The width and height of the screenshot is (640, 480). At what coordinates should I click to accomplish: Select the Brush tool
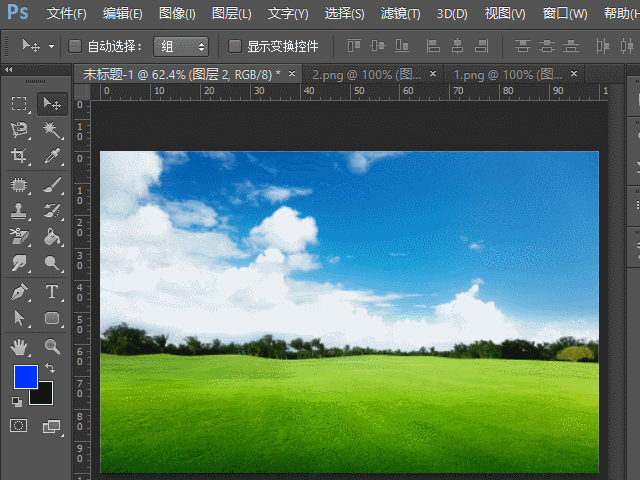tap(52, 185)
